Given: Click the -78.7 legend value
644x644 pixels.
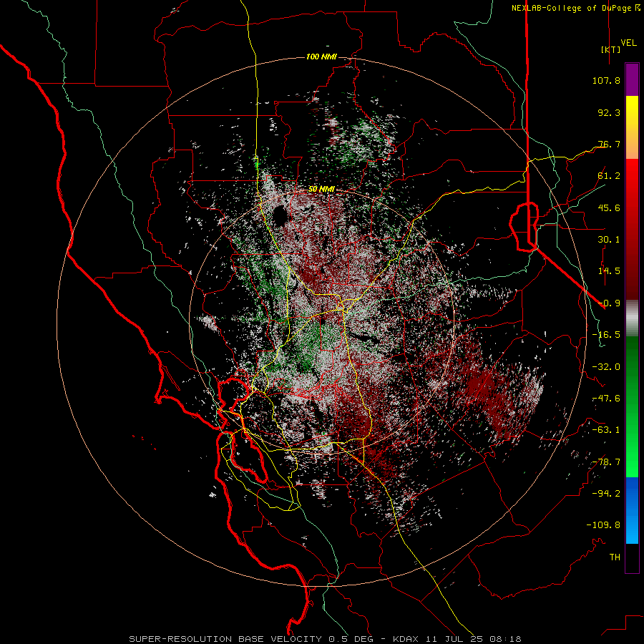Looking at the screenshot, I should click(x=606, y=462).
